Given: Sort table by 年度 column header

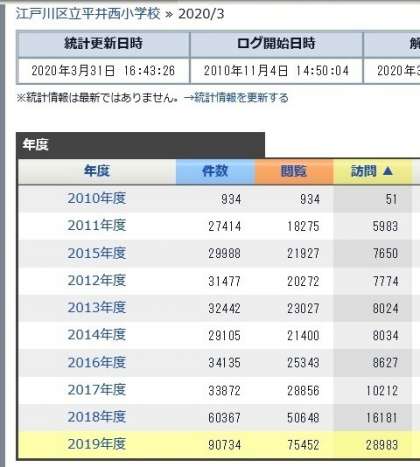Looking at the screenshot, I should [97, 171].
